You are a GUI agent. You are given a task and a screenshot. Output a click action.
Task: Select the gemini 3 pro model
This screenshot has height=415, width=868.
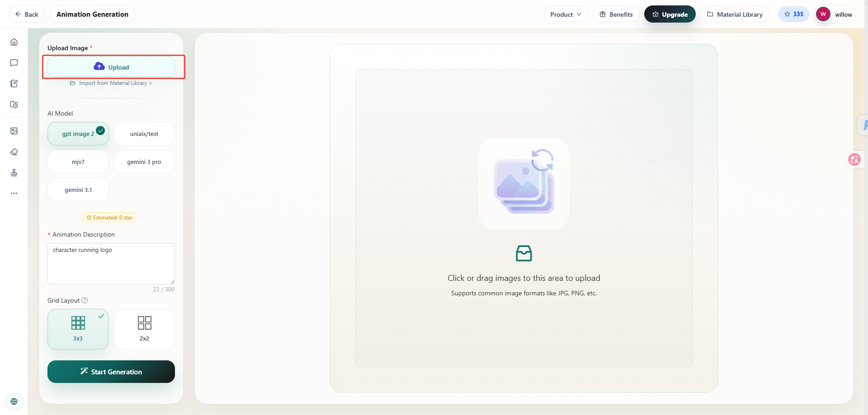(144, 162)
